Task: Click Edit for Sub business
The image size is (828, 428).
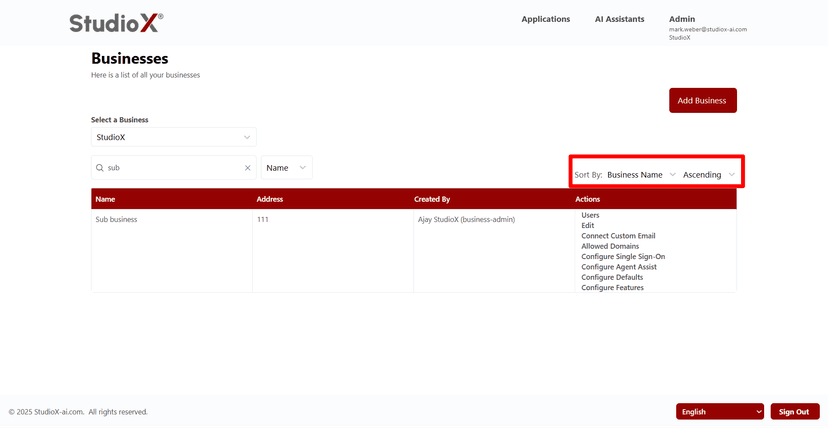Action: pos(587,226)
